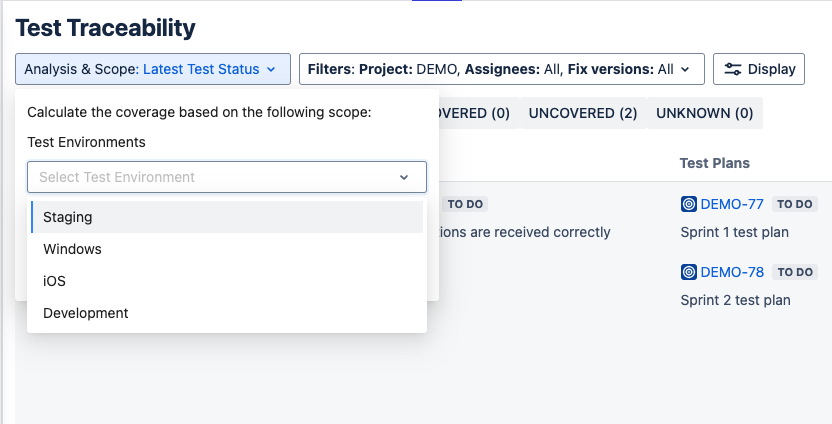Image resolution: width=832 pixels, height=424 pixels.
Task: Open the partially hidden COVERED (0) tab
Action: (473, 113)
